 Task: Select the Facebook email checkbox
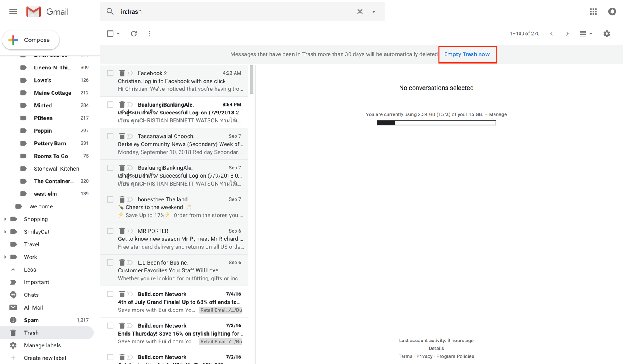pyautogui.click(x=110, y=73)
